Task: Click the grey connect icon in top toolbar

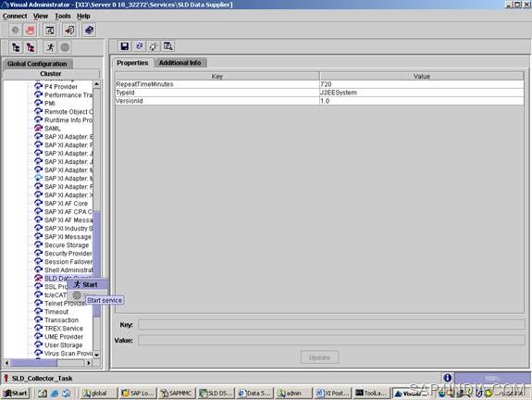Action: click(x=16, y=31)
